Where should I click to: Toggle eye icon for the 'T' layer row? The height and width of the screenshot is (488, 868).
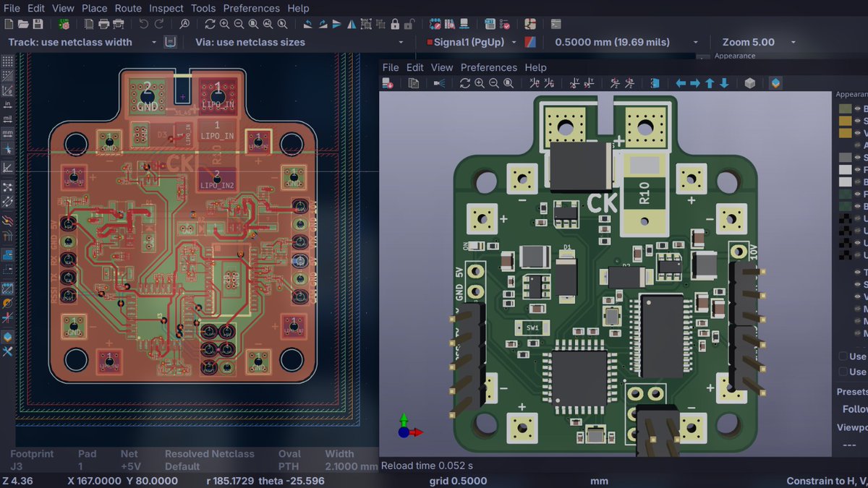858,273
